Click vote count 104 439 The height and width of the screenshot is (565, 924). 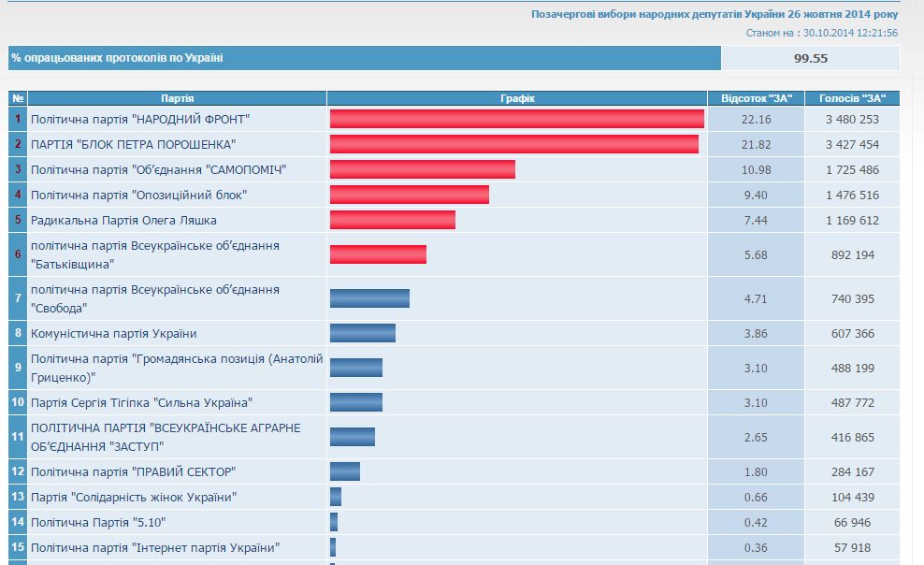coord(853,498)
